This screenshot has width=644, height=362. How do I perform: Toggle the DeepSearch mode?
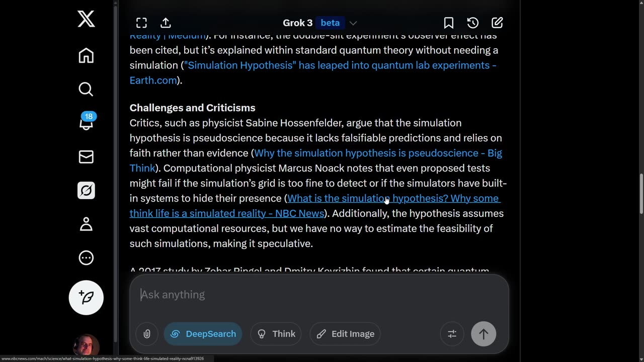(203, 334)
